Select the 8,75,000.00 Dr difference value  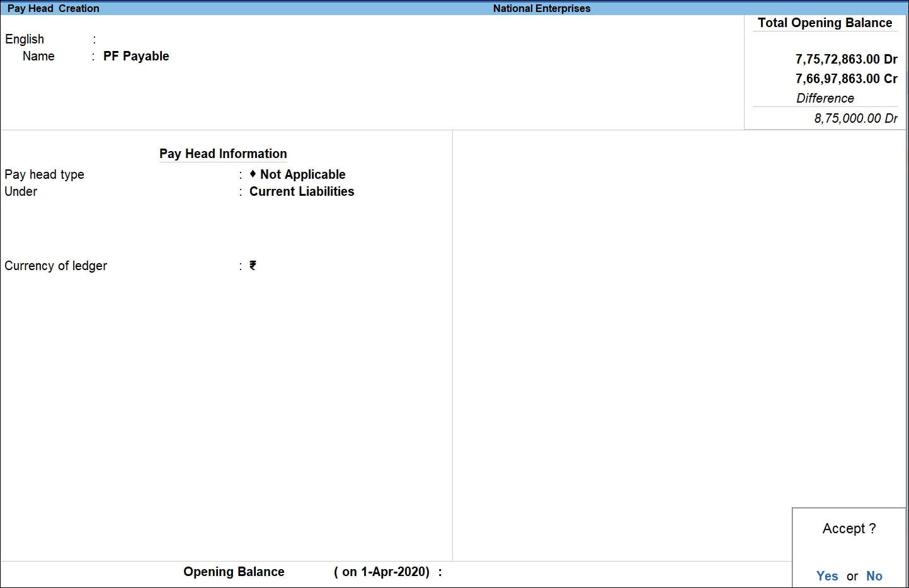click(x=855, y=118)
